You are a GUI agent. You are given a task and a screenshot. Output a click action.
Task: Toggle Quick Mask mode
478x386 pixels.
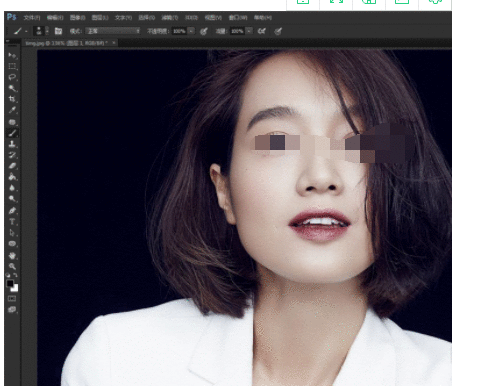12,298
